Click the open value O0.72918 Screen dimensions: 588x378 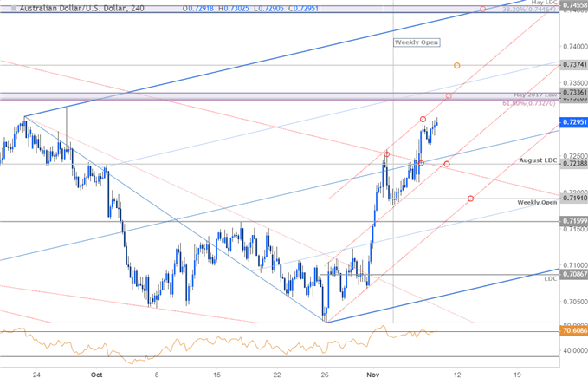[x=198, y=8]
